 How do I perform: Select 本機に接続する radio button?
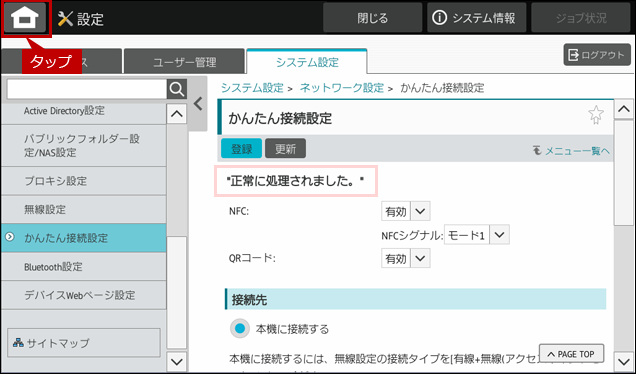tap(240, 329)
